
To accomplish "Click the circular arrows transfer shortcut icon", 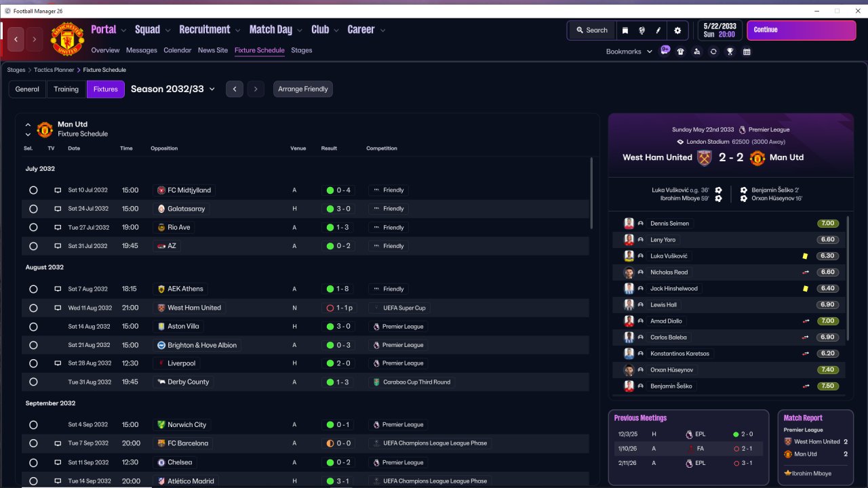I will (713, 52).
